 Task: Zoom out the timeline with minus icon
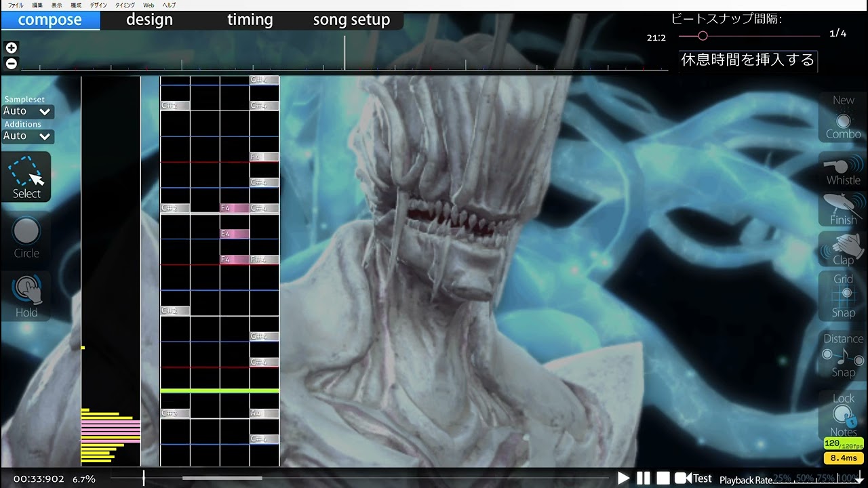11,64
